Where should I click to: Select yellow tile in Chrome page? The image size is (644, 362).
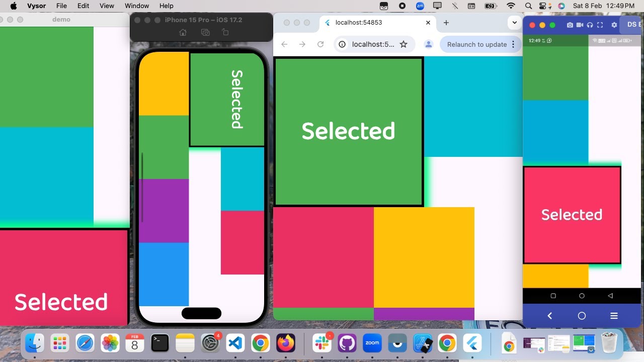(424, 257)
